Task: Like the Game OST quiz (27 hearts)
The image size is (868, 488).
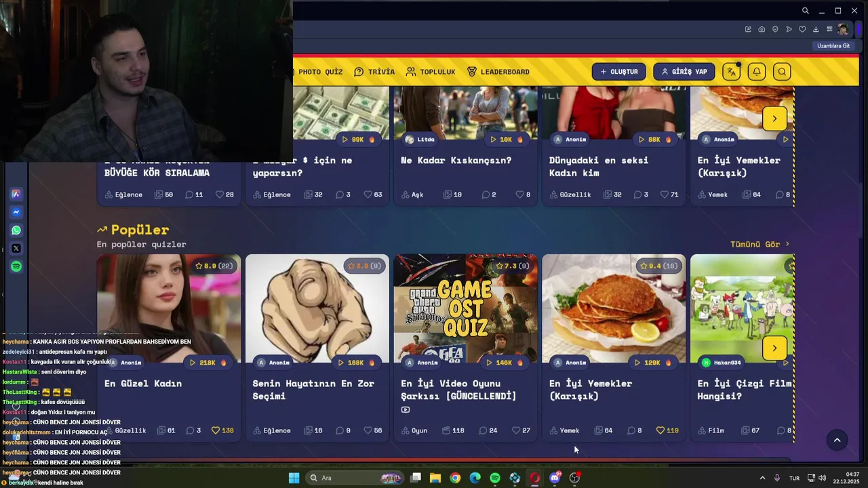Action: (x=516, y=430)
